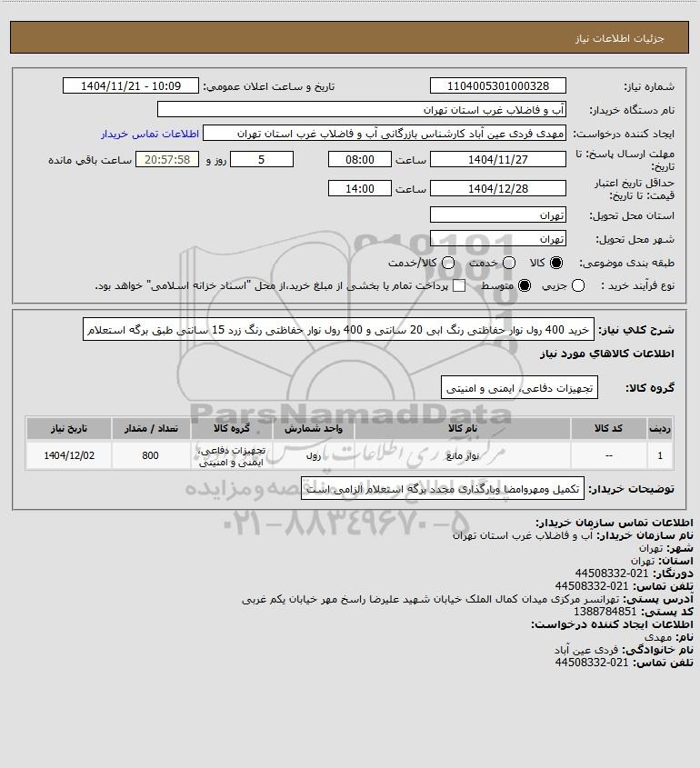Click the واحد شمارش column header
Viewport: 700px width, 768px height.
tap(314, 429)
